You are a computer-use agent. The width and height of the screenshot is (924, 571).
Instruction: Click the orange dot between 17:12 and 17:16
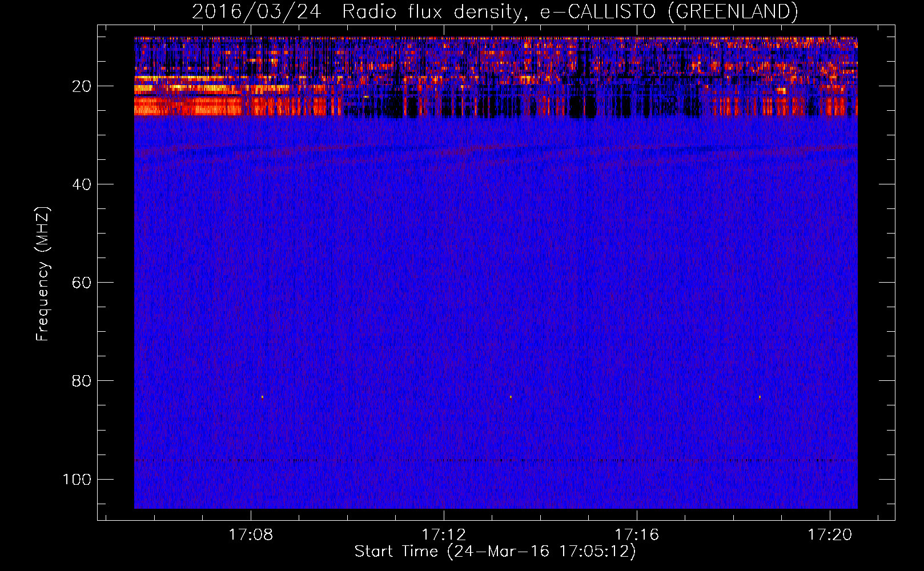[511, 397]
